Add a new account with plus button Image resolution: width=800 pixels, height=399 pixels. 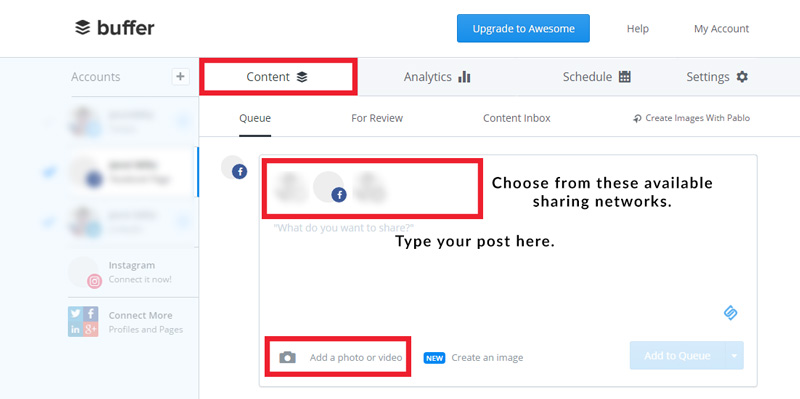(x=180, y=77)
